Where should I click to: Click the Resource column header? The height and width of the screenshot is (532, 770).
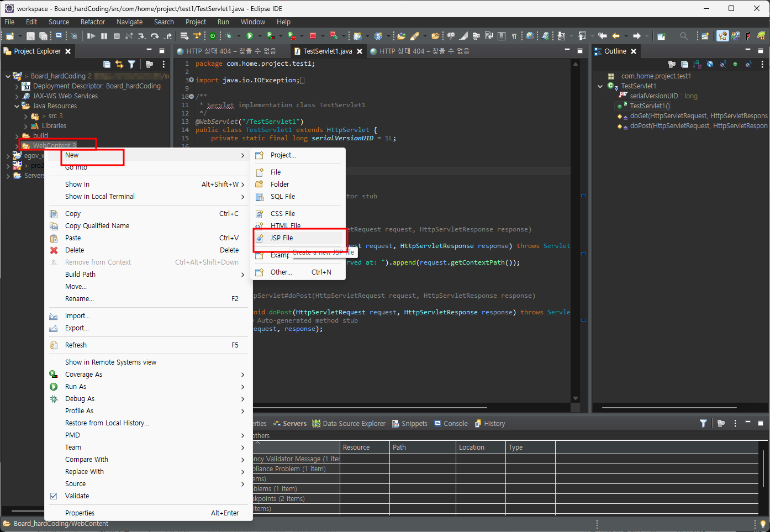[365, 447]
